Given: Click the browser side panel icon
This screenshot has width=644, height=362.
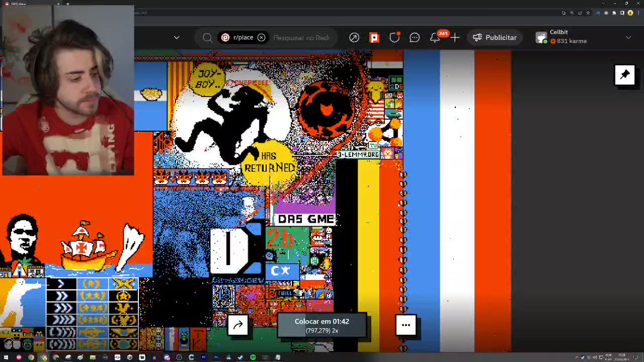Looking at the screenshot, I should 622,13.
